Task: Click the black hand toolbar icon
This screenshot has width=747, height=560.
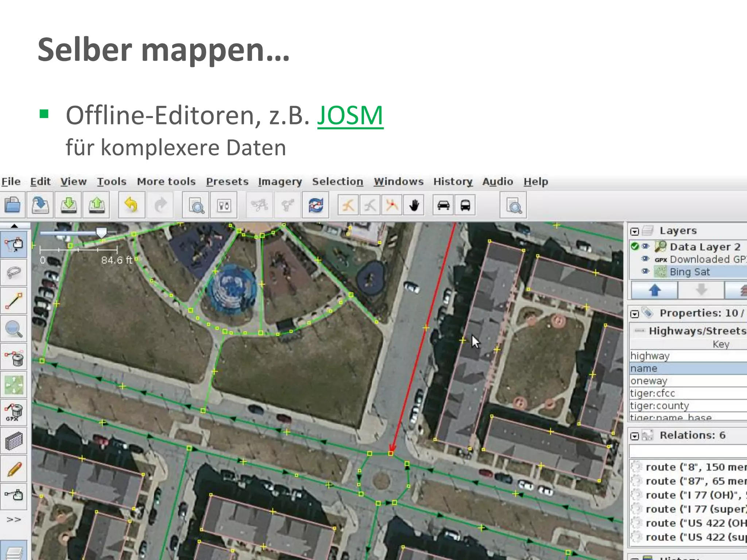Action: coord(414,205)
